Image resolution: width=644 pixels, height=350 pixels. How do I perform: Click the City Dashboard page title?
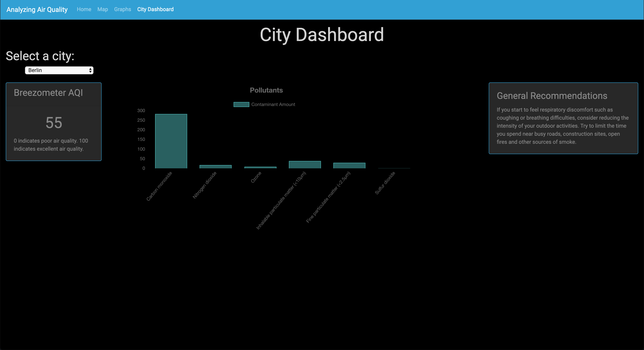click(322, 35)
